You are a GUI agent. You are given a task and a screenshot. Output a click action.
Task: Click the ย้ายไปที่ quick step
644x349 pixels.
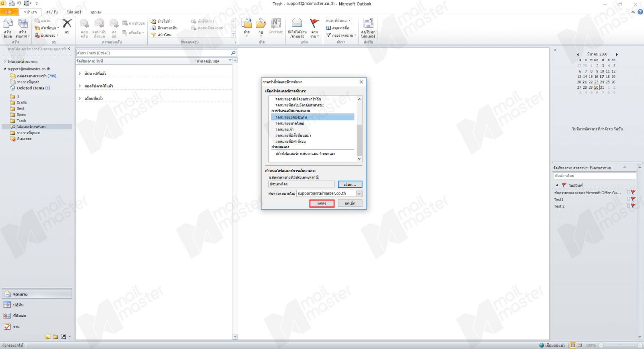[x=161, y=21]
